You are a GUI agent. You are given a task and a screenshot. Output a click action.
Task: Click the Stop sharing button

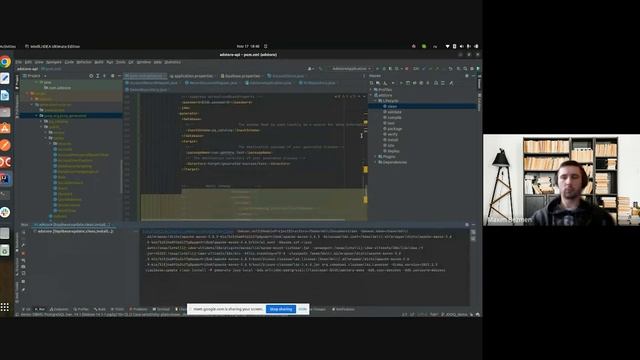click(x=281, y=309)
